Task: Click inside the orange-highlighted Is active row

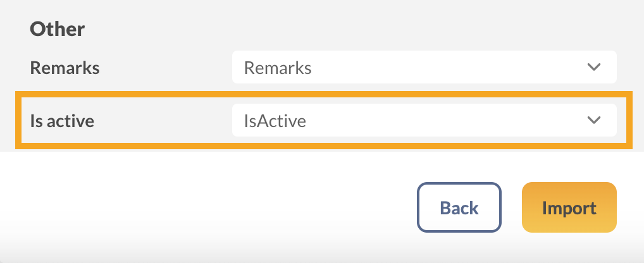Action: 158,120
